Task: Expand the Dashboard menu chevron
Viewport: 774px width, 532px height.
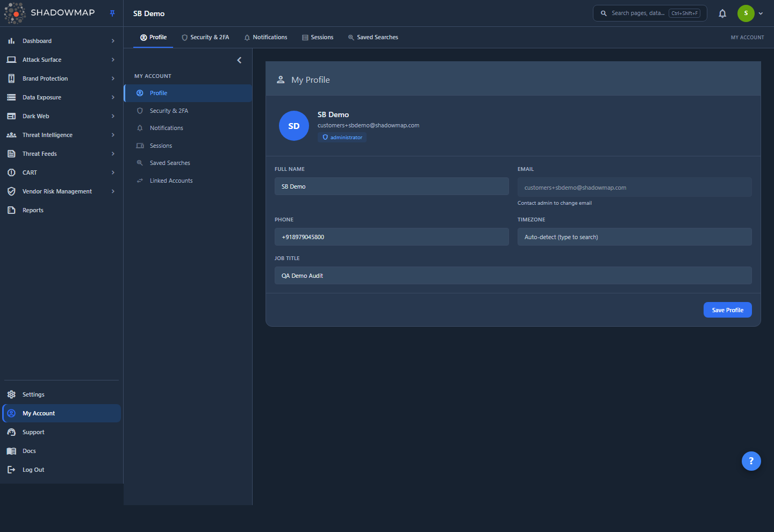Action: click(113, 41)
